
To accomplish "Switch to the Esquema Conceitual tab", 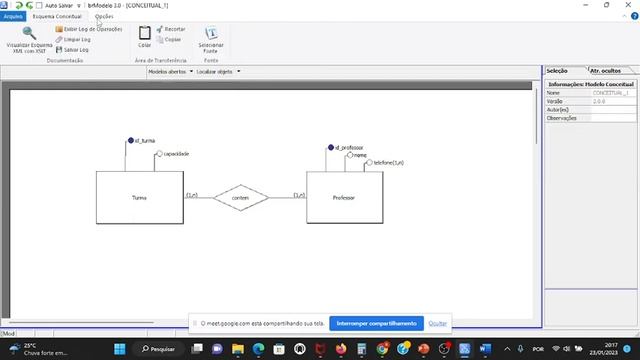I will coord(57,16).
